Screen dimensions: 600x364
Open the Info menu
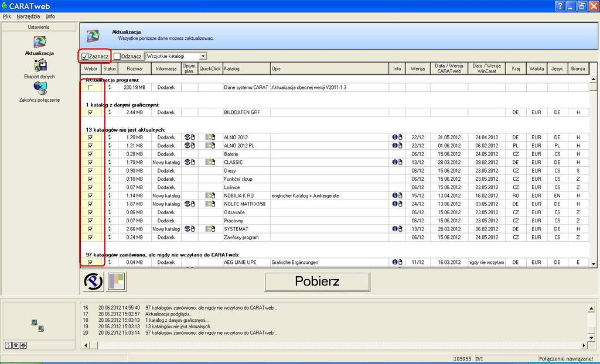pyautogui.click(x=50, y=16)
